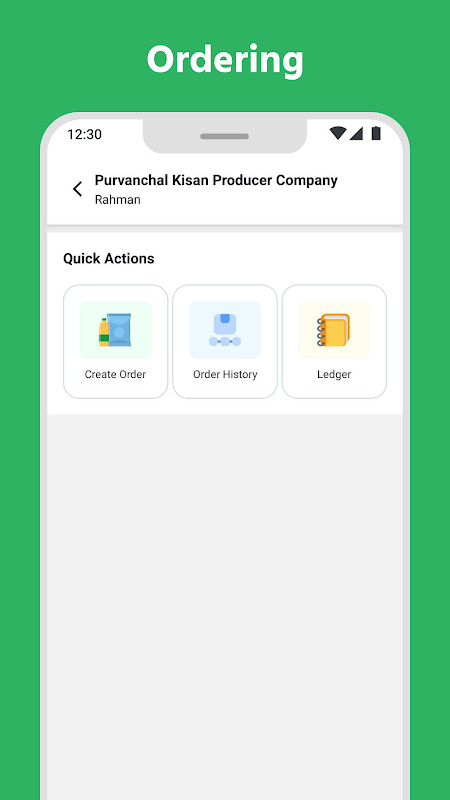Image resolution: width=450 pixels, height=800 pixels.
Task: Tap the Ledger card
Action: click(x=334, y=341)
